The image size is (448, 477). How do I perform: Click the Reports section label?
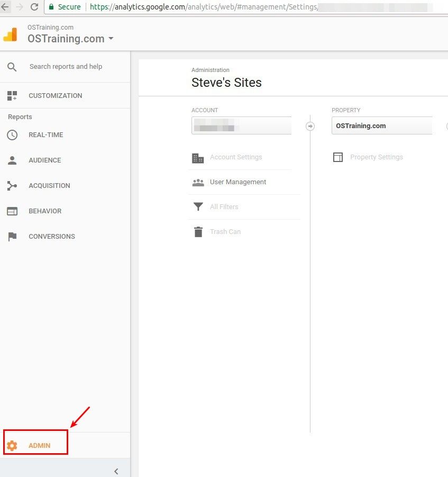pyautogui.click(x=20, y=117)
